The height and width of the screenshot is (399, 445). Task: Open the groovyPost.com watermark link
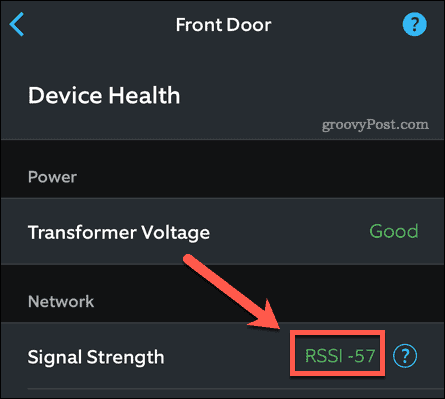coord(375,125)
